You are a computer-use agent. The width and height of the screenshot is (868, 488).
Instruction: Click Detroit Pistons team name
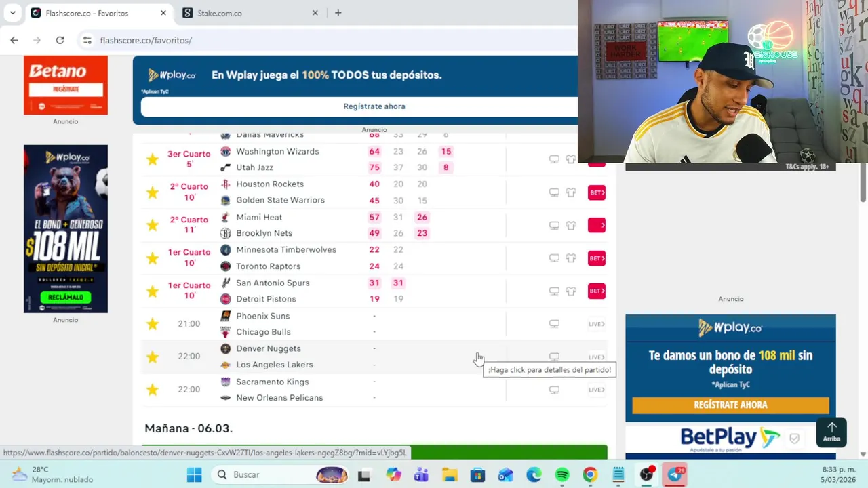point(266,299)
